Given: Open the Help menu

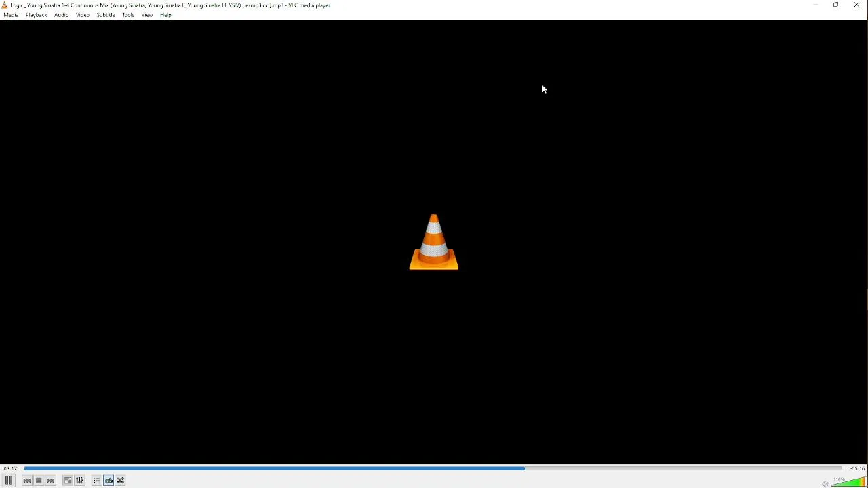Looking at the screenshot, I should click(166, 15).
